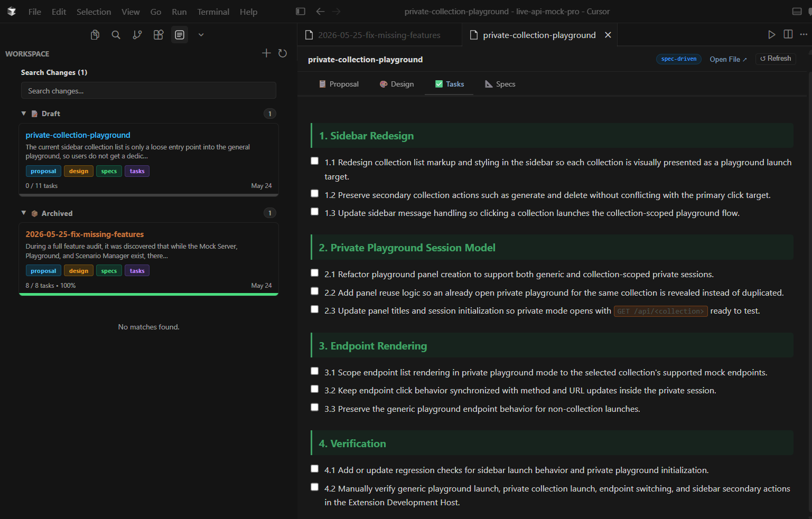Click the Run play icon in editor toolbar
812x519 pixels.
[x=772, y=34]
